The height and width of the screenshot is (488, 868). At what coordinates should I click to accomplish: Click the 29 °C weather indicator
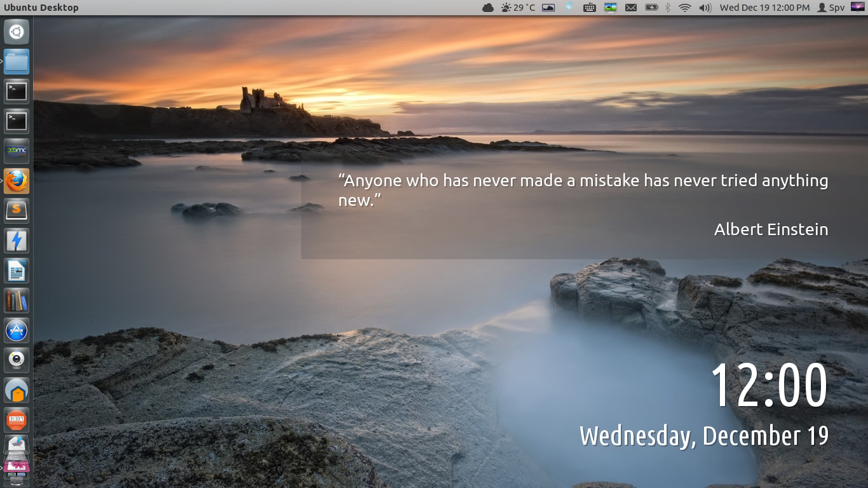(x=518, y=8)
